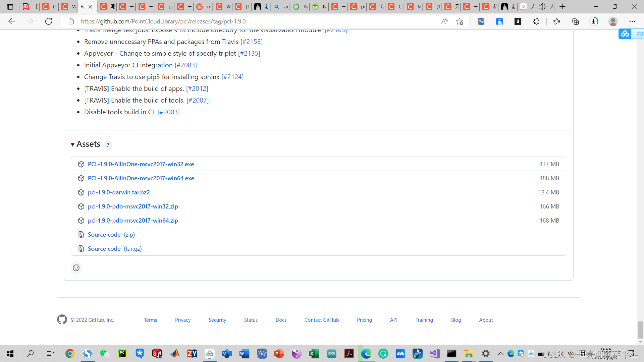This screenshot has height=362, width=644.
Task: Open pull request #2124 link
Action: click(232, 77)
